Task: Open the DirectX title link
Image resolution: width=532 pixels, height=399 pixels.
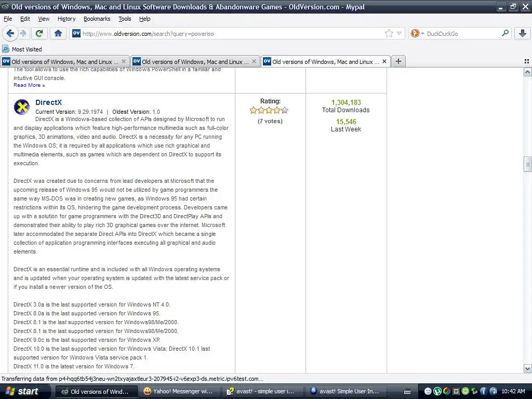Action: (x=48, y=102)
